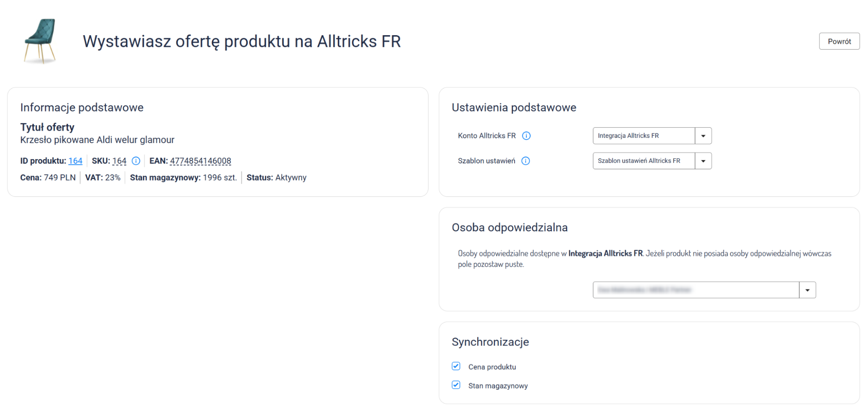This screenshot has width=868, height=412.
Task: Click the Stan magazynowy checkbox label
Action: click(498, 386)
